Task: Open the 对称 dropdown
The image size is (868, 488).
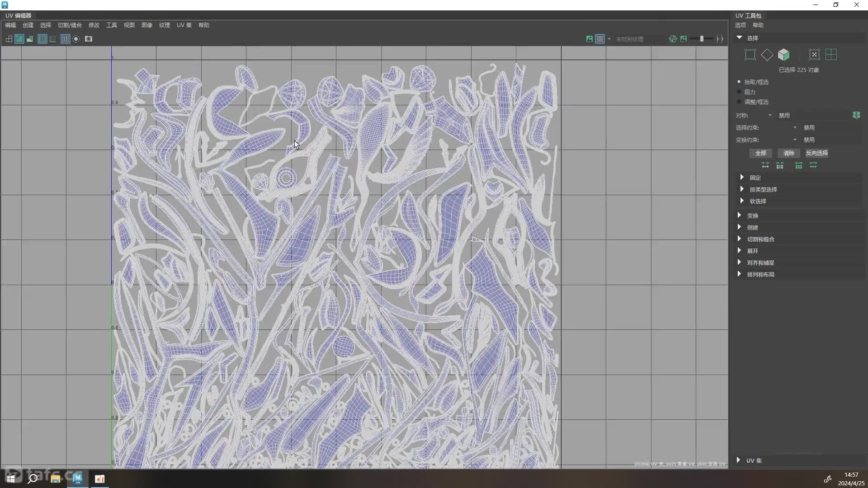Action: pyautogui.click(x=770, y=115)
